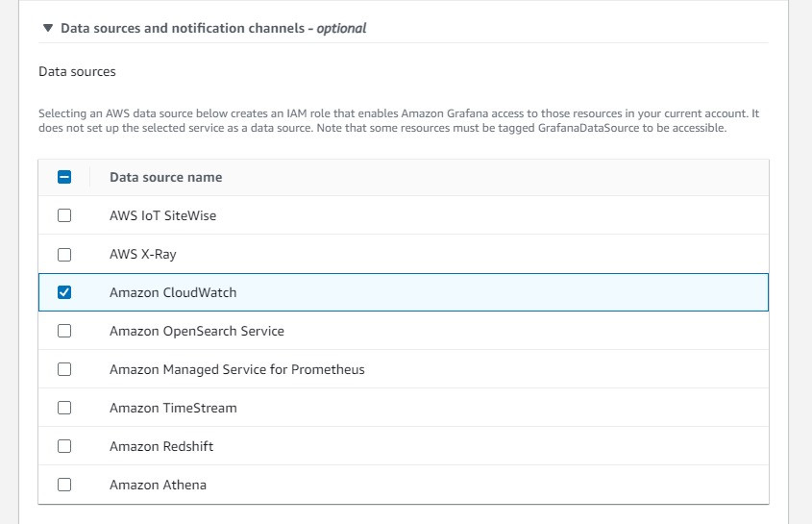This screenshot has height=524, width=812.
Task: Click the 'Amazon CloudWatch' label in highlighted row
Action: click(x=173, y=292)
